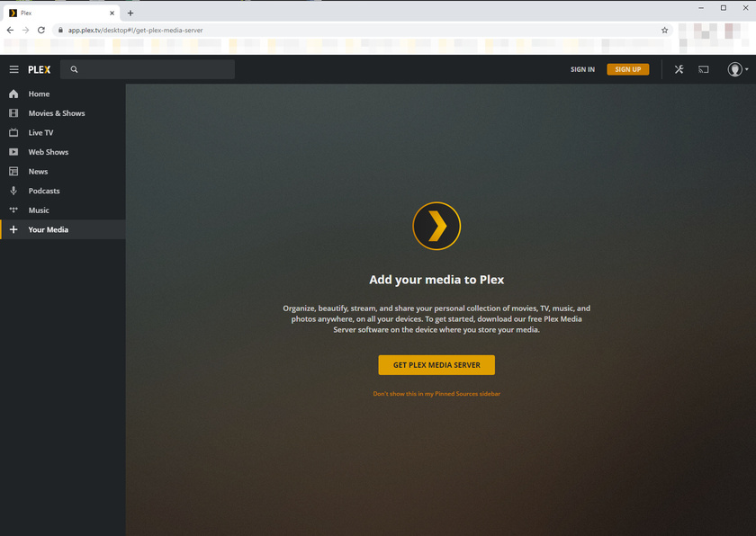Click the Podcasts microphone icon
756x536 pixels.
[x=13, y=191]
